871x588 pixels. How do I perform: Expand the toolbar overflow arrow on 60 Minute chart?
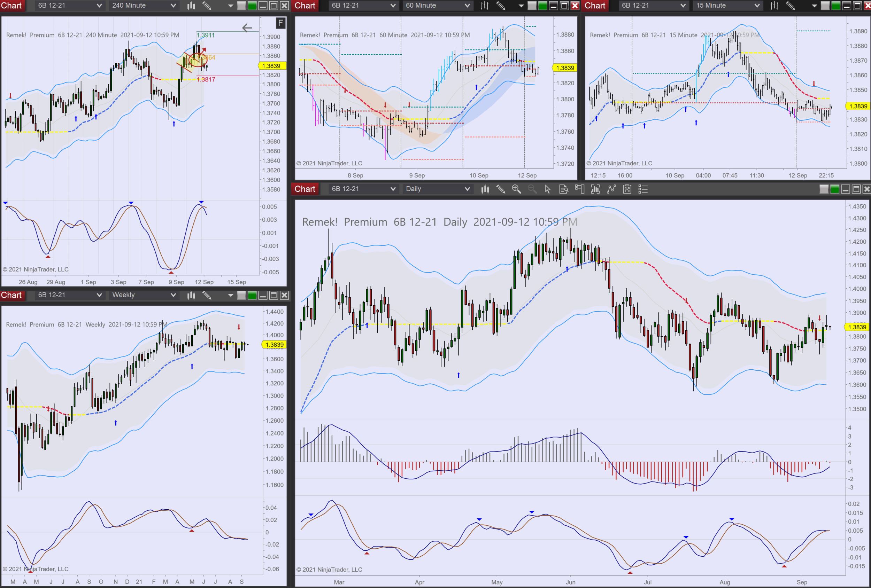point(521,6)
